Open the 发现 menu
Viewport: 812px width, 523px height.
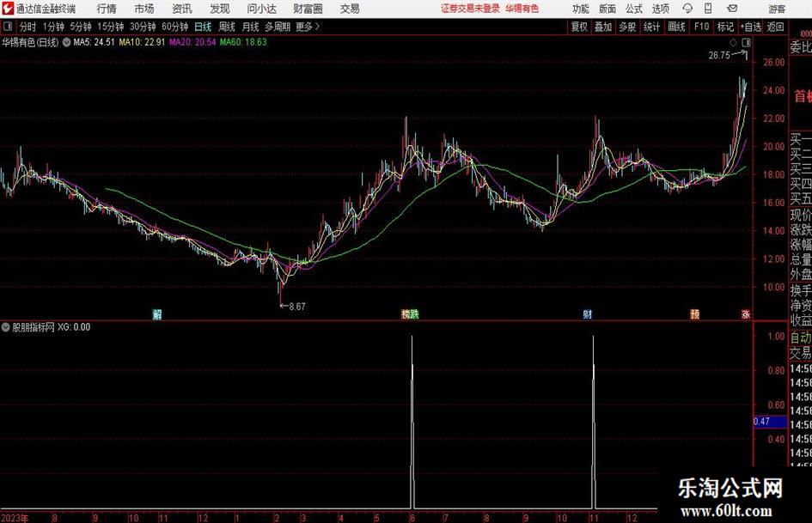coord(220,9)
